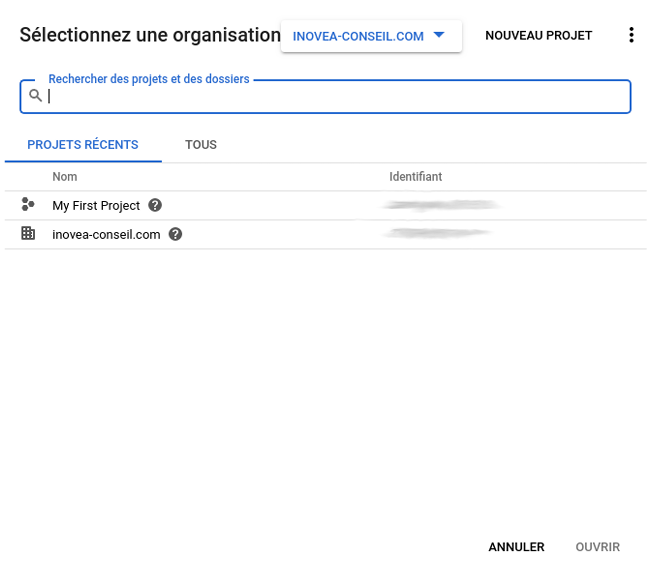The image size is (647, 577).
Task: Select the My First Project row name
Action: click(96, 206)
